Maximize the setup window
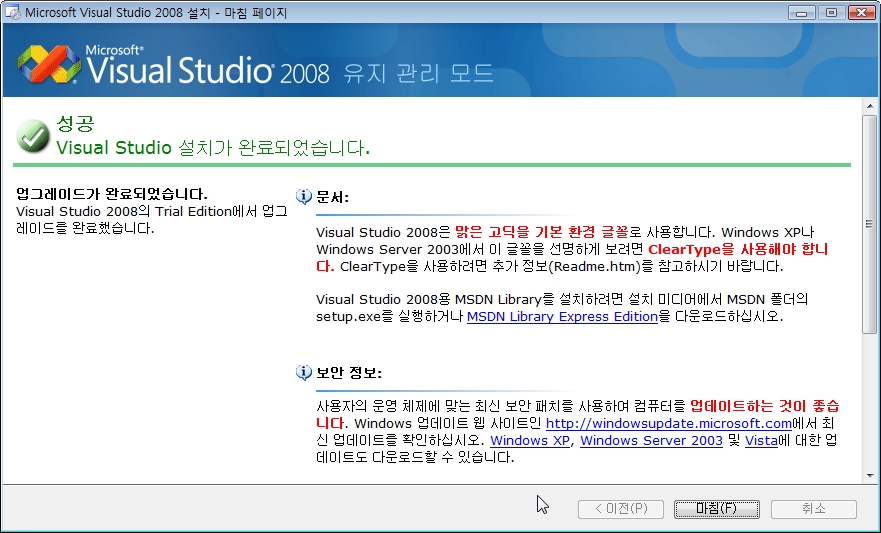This screenshot has height=533, width=881. click(832, 12)
